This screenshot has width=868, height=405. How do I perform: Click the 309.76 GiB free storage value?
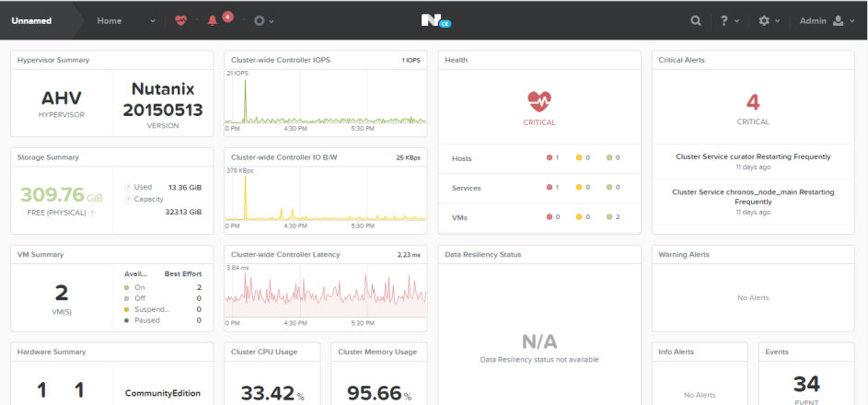click(x=62, y=195)
